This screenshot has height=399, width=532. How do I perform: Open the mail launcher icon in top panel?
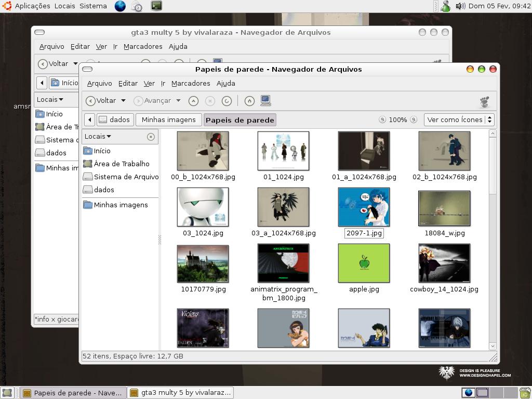137,6
